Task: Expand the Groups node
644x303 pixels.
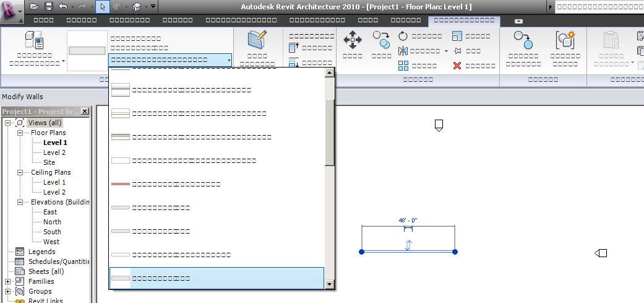Action: [8, 291]
